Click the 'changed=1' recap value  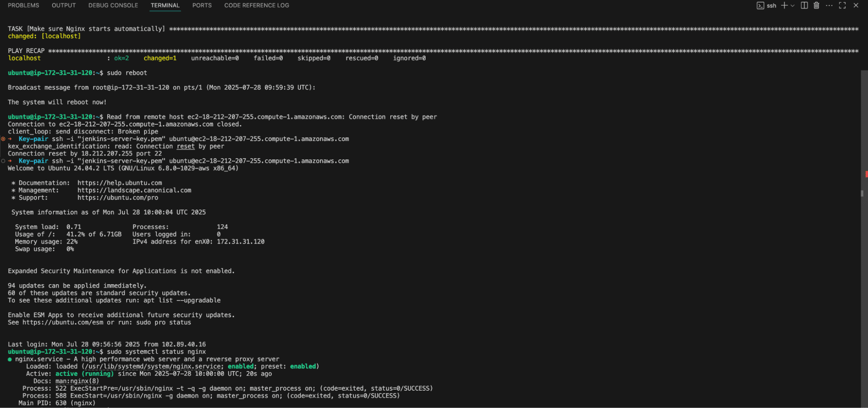160,58
